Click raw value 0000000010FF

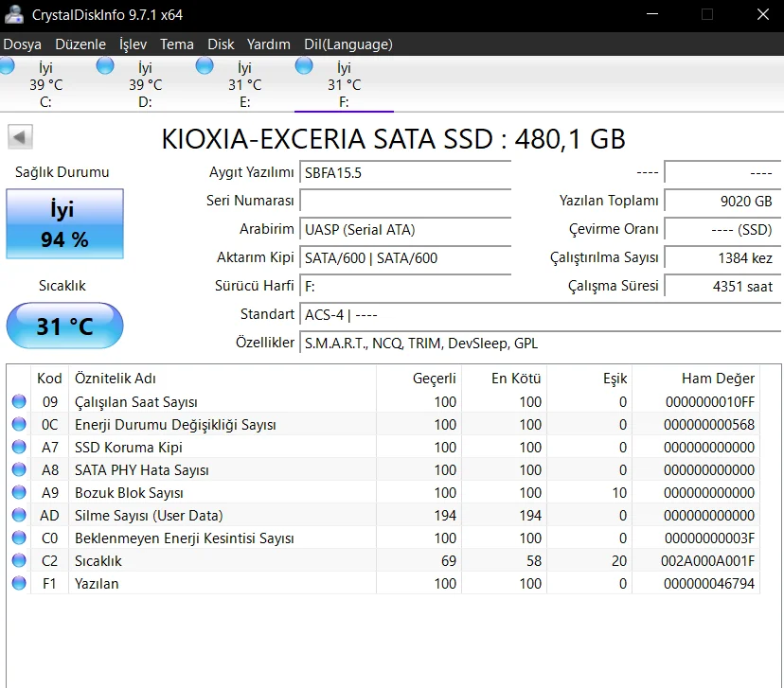point(710,401)
